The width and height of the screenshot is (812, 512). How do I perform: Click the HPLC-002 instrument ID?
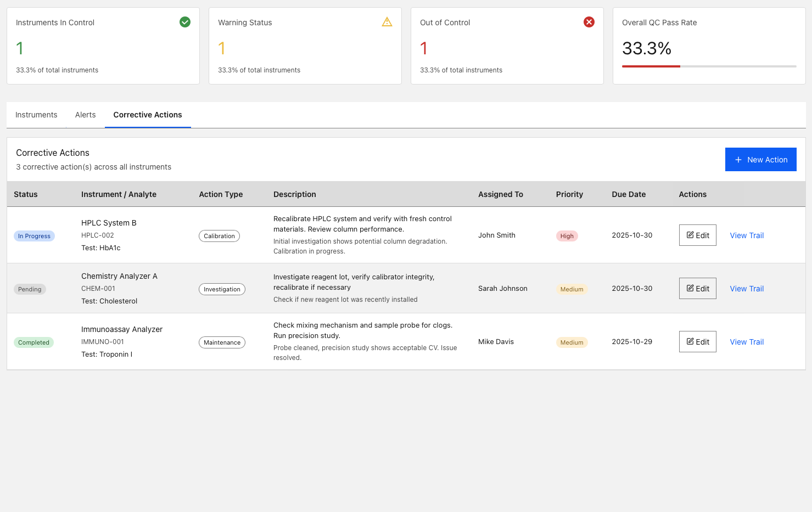(x=98, y=235)
